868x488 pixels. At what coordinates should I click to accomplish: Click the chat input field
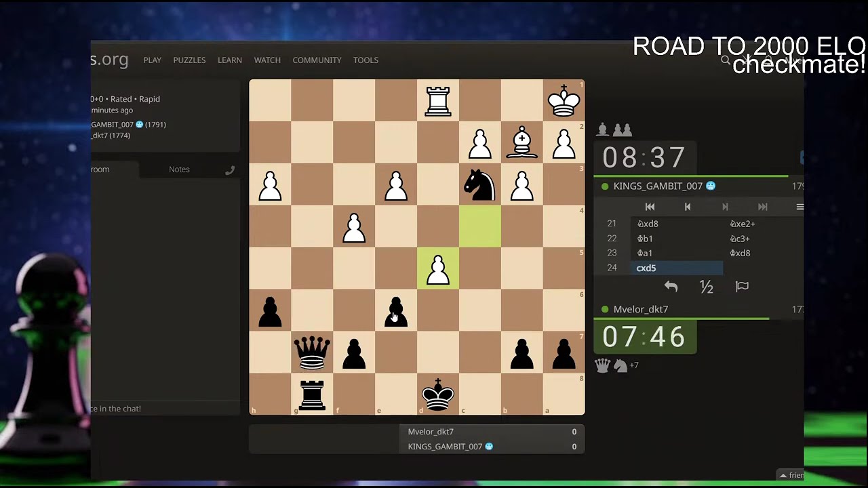click(x=165, y=409)
